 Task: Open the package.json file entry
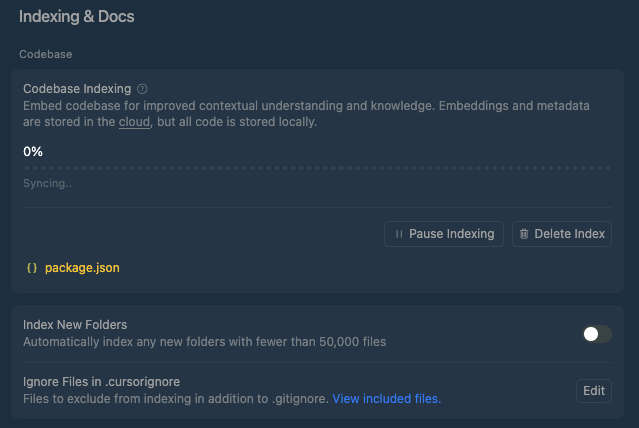82,268
